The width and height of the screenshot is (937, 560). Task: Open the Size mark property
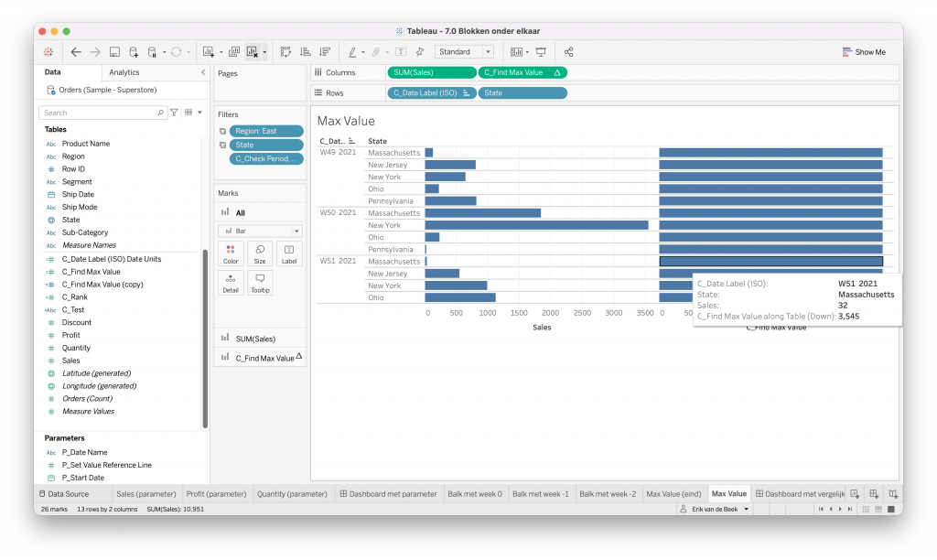[x=260, y=253]
